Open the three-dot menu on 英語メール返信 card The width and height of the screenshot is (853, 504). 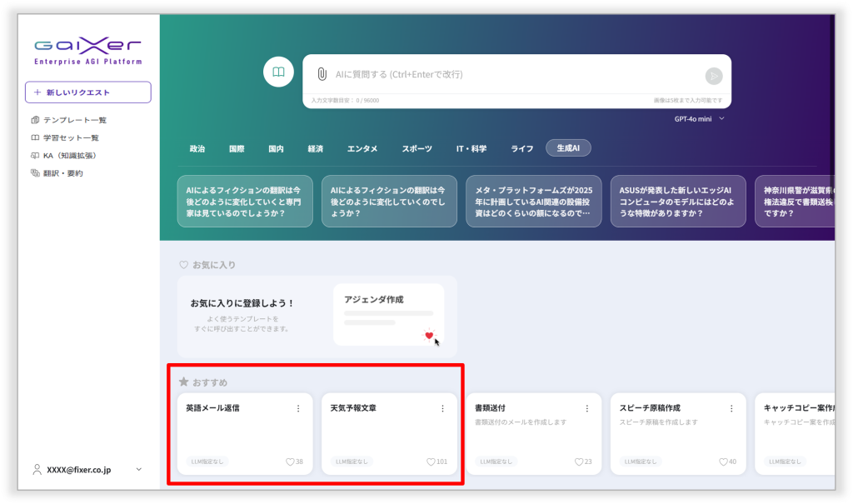tap(298, 408)
